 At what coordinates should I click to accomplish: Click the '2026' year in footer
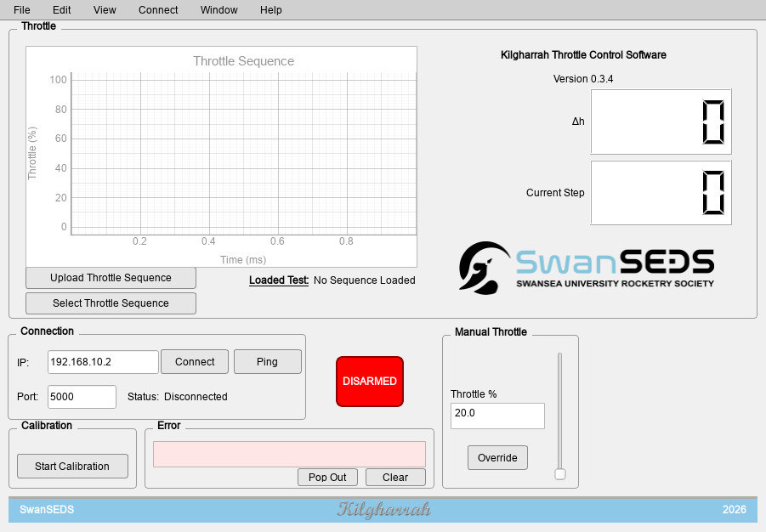[x=735, y=510]
